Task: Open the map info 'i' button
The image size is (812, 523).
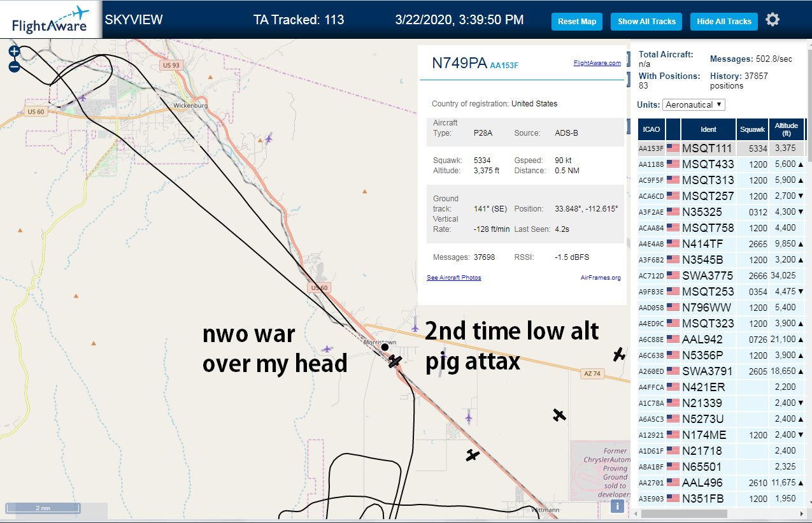Action: tap(617, 506)
